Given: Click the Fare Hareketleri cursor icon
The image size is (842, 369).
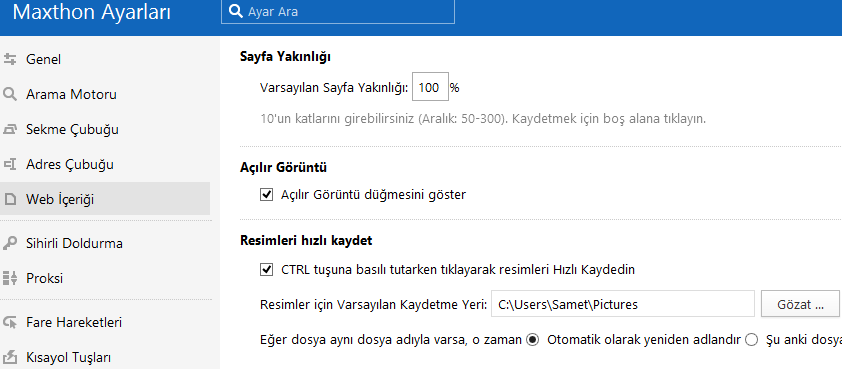Looking at the screenshot, I should point(10,322).
